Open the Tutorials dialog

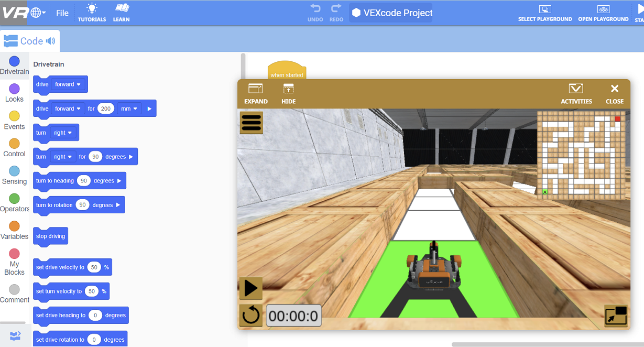point(92,12)
